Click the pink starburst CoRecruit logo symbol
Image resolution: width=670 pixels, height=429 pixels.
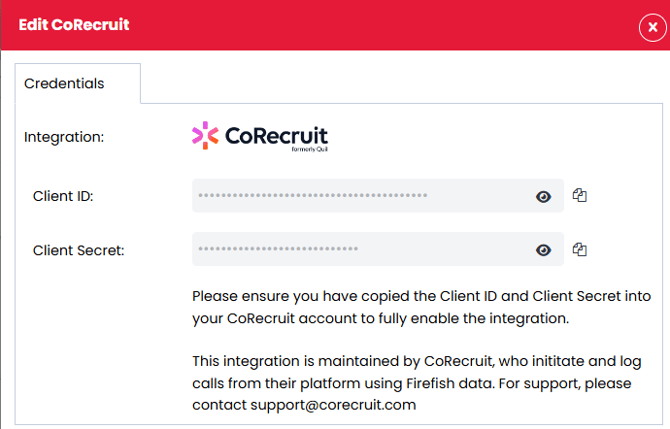click(x=205, y=135)
